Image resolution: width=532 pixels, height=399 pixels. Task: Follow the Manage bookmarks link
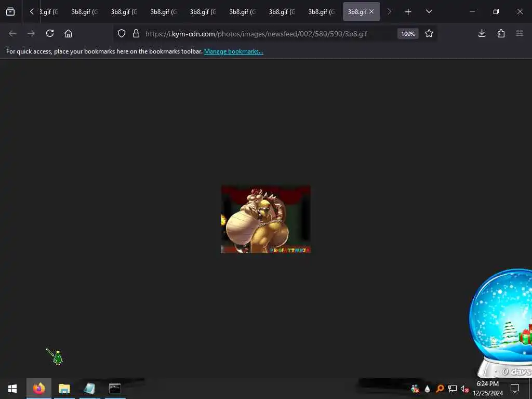[x=233, y=51]
